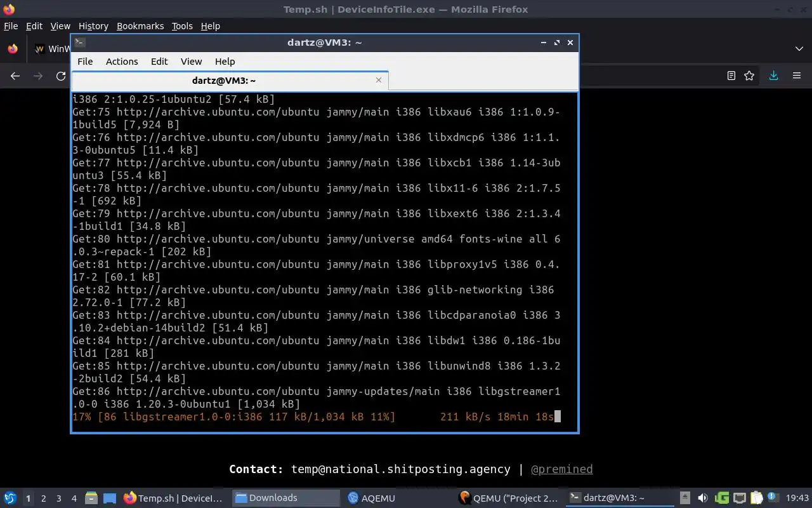This screenshot has width=812, height=508.
Task: Close the dartz@VM3 terminal tab
Action: tap(379, 80)
